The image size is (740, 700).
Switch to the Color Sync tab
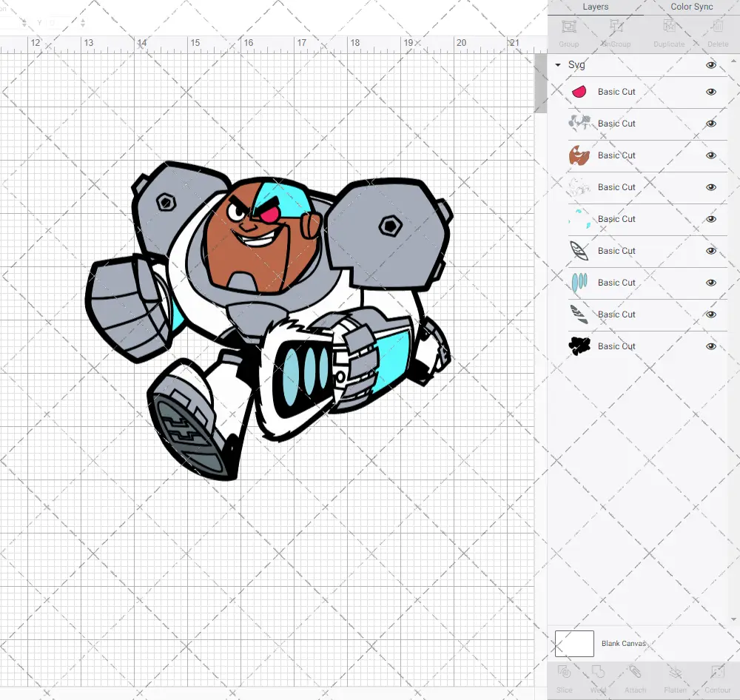pyautogui.click(x=691, y=7)
